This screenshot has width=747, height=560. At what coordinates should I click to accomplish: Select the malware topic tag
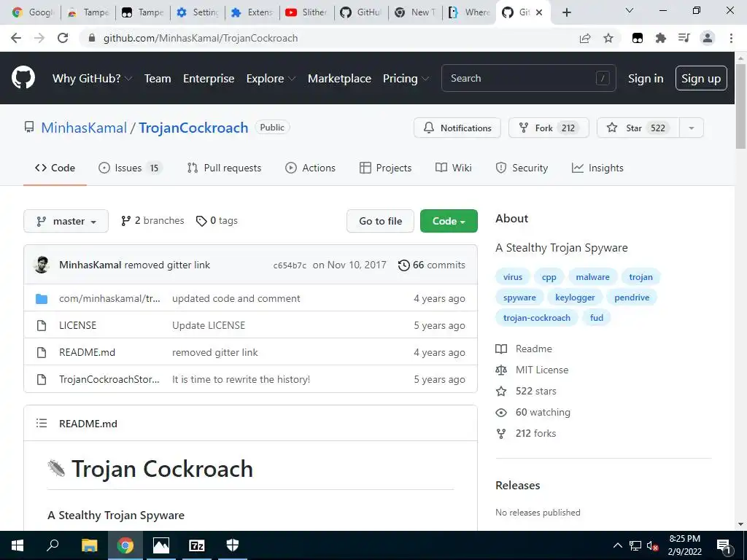[592, 276]
